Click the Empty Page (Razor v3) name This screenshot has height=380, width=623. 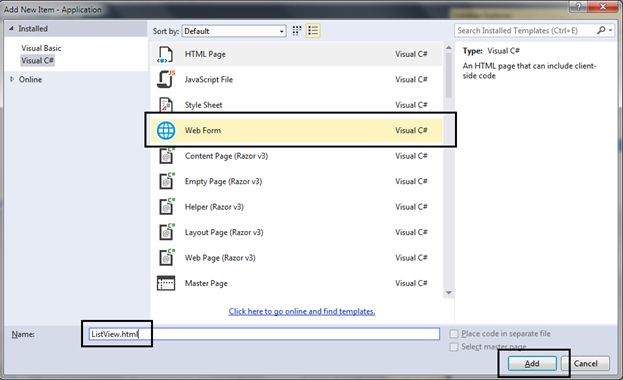click(x=223, y=181)
